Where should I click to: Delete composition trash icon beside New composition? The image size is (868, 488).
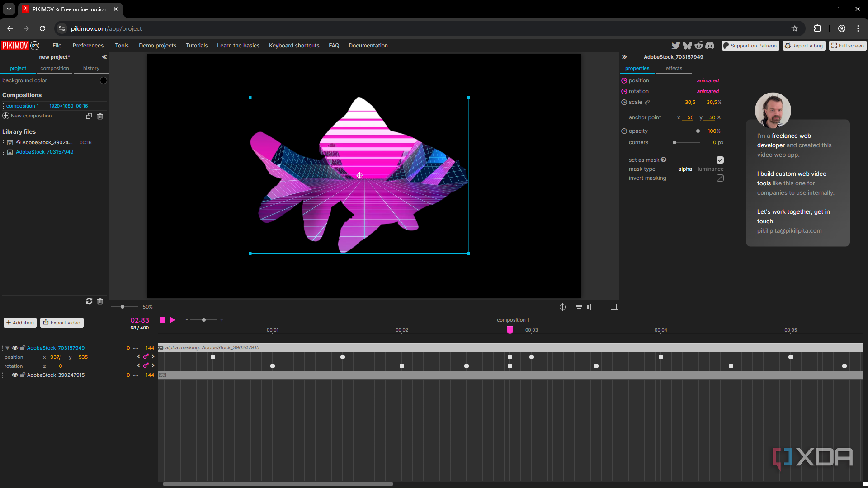pyautogui.click(x=100, y=116)
